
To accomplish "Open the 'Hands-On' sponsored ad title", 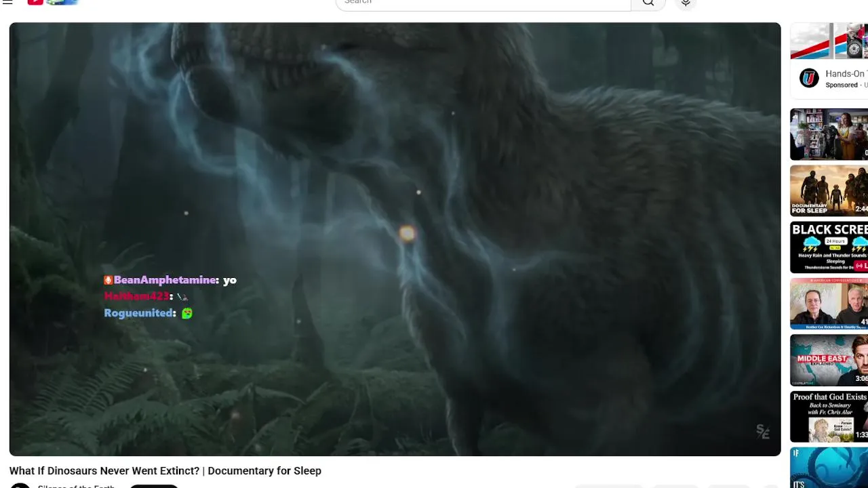I will [846, 73].
